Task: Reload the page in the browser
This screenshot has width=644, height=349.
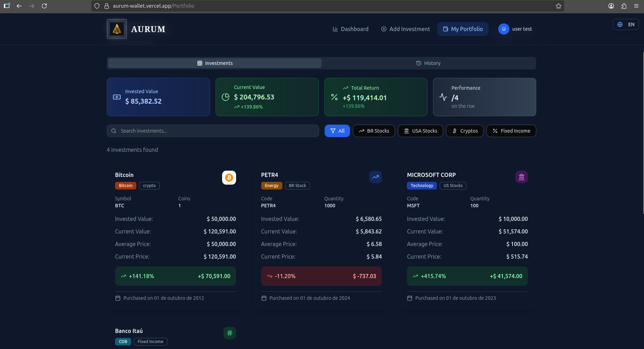Action: tap(44, 6)
